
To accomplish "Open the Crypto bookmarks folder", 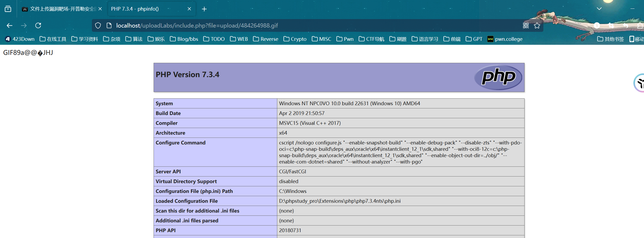I will pos(295,39).
